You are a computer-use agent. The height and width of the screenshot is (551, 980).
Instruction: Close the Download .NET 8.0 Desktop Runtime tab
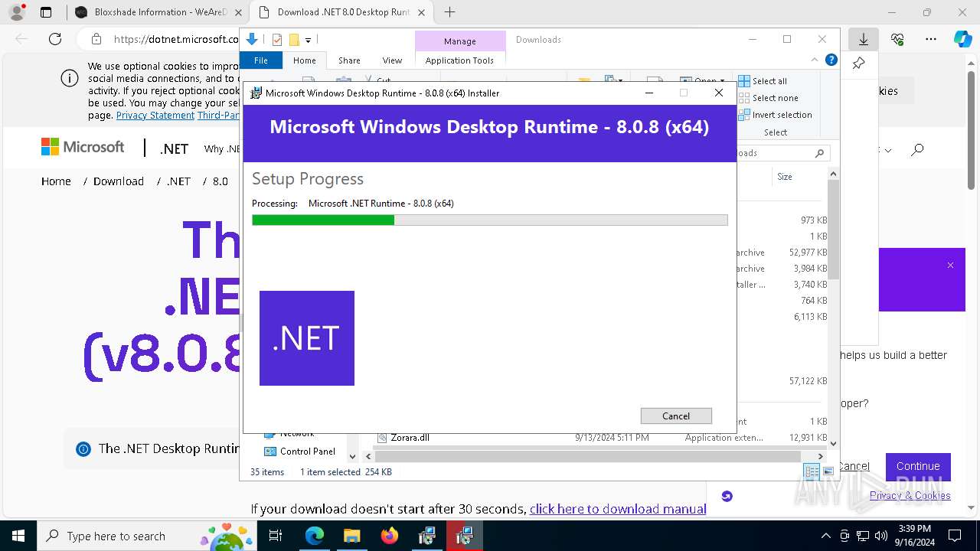(x=421, y=12)
